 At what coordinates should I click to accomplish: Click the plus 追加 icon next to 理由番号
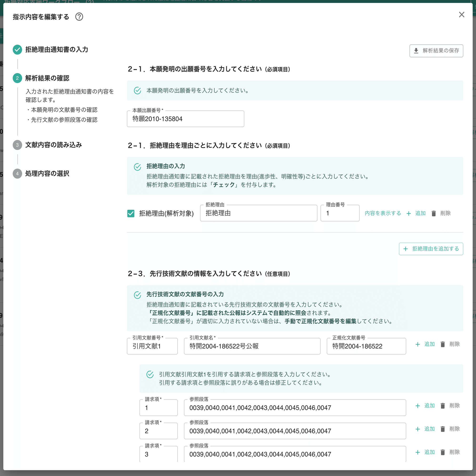(409, 213)
